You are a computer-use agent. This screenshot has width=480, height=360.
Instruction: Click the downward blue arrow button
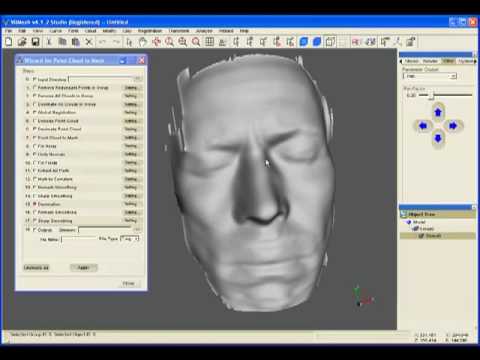[x=438, y=138]
